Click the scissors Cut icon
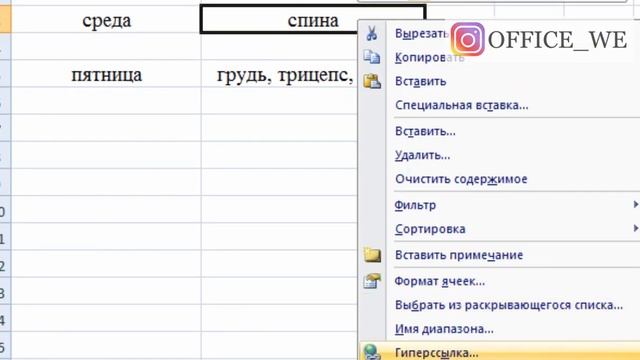640x360 pixels. click(x=371, y=33)
